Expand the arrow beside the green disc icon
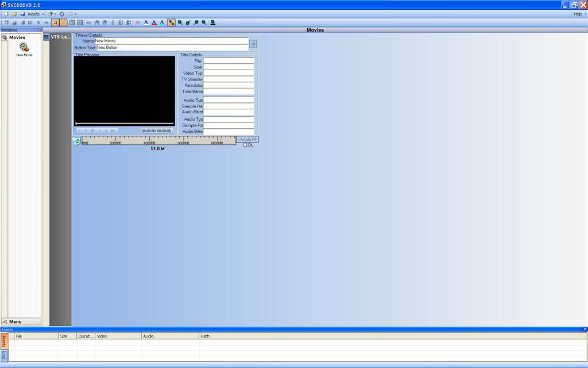 click(56, 14)
